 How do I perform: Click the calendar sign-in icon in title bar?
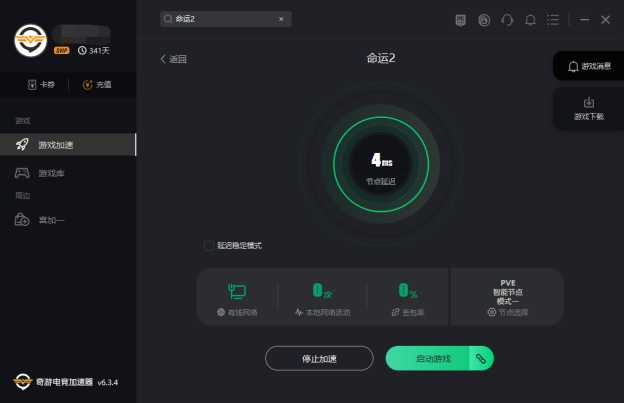click(x=460, y=19)
